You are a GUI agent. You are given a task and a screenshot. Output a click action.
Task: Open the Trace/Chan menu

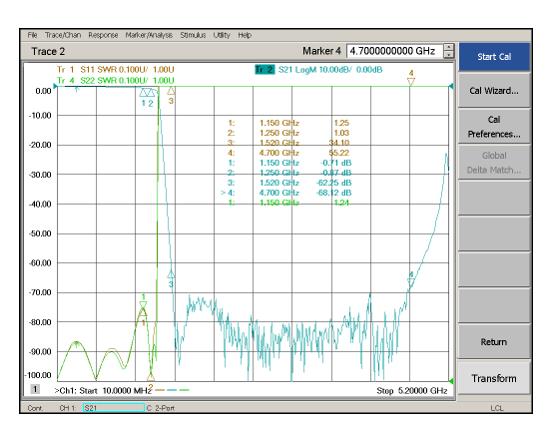click(x=63, y=35)
